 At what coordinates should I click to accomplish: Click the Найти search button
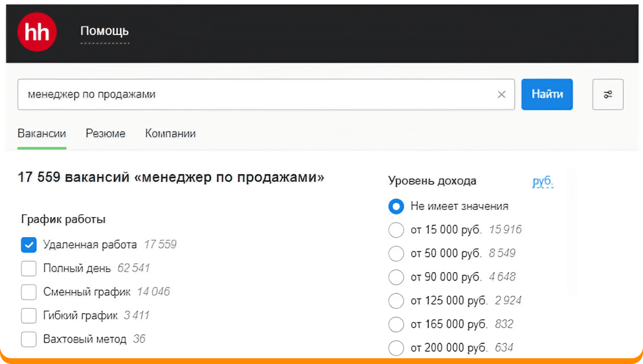pyautogui.click(x=547, y=94)
